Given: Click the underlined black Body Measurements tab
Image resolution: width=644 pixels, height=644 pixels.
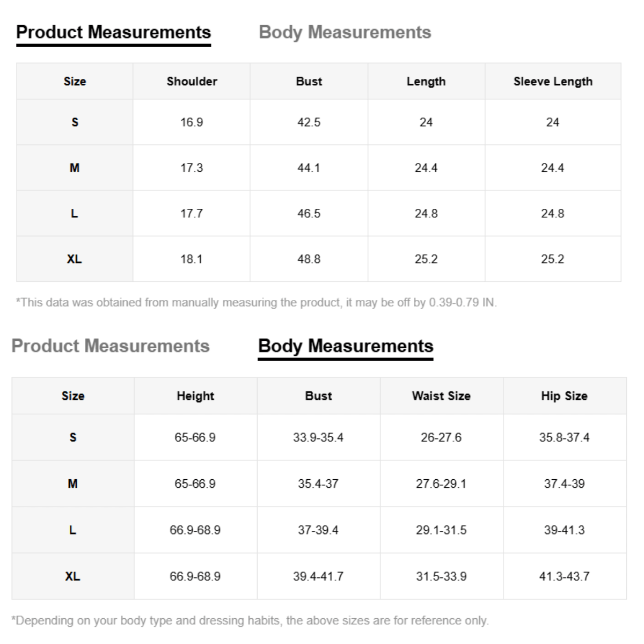Looking at the screenshot, I should (346, 346).
